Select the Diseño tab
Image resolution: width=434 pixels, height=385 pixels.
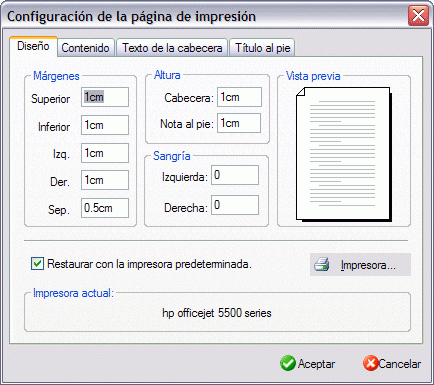click(x=33, y=46)
